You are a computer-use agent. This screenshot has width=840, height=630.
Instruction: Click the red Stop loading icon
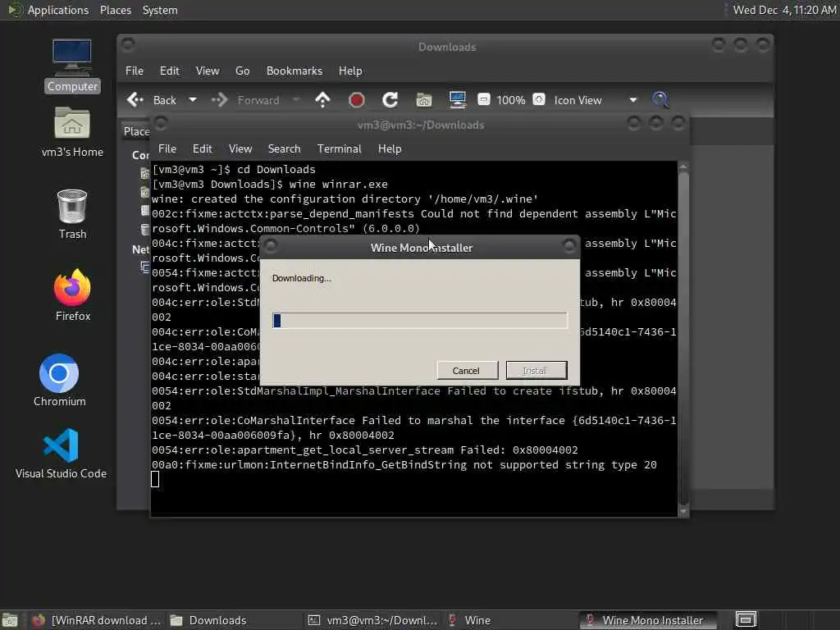(356, 100)
